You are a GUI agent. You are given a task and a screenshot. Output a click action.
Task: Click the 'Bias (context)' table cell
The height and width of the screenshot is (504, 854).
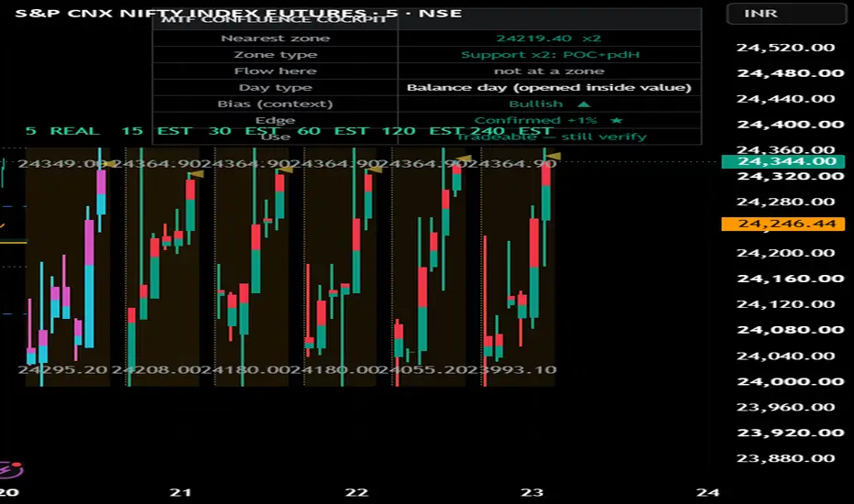click(275, 104)
